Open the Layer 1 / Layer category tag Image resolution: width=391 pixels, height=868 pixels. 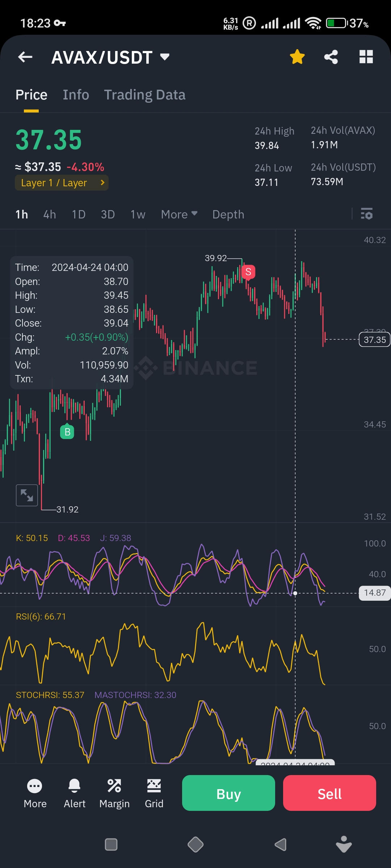pyautogui.click(x=62, y=183)
